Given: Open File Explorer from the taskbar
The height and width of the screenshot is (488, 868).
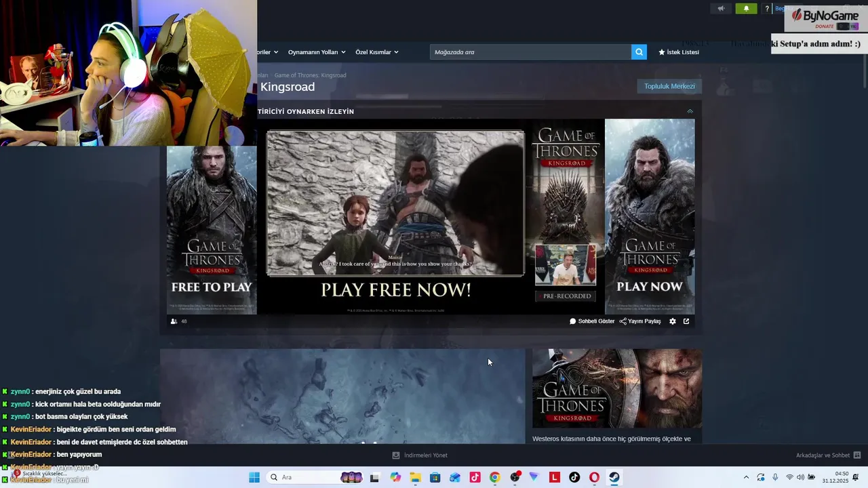Looking at the screenshot, I should [x=415, y=477].
